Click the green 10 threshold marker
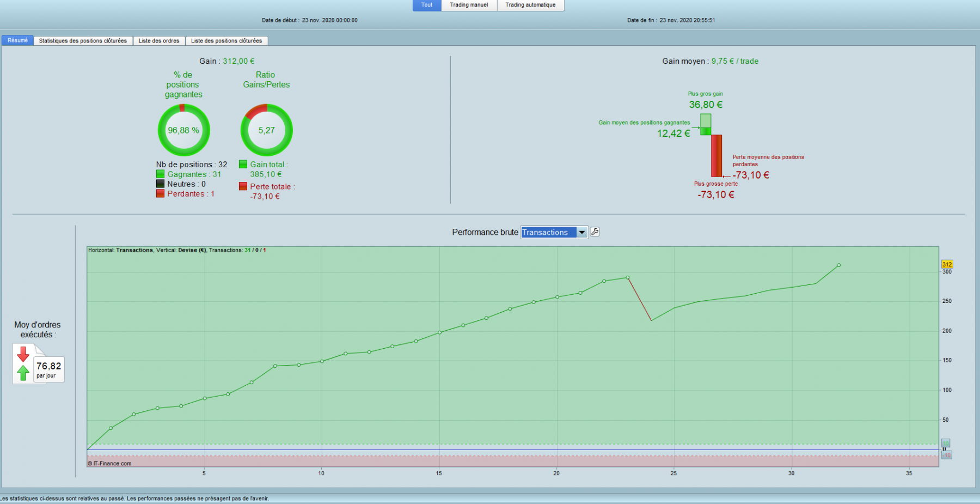The height and width of the screenshot is (504, 980). click(946, 443)
